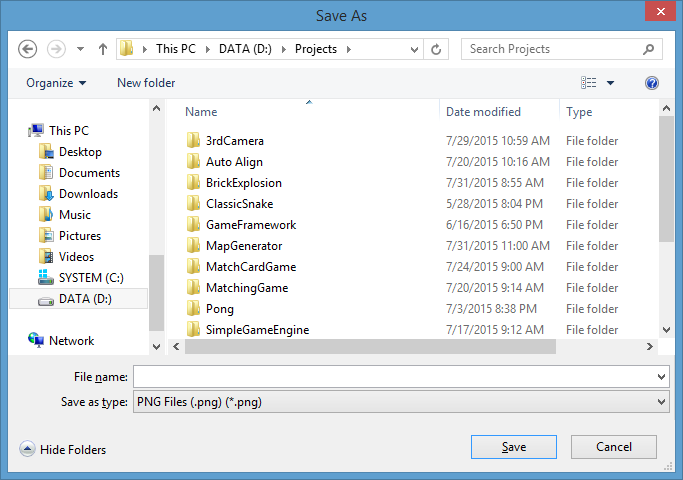Open the address bar history dropdown
The width and height of the screenshot is (683, 480).
(414, 50)
